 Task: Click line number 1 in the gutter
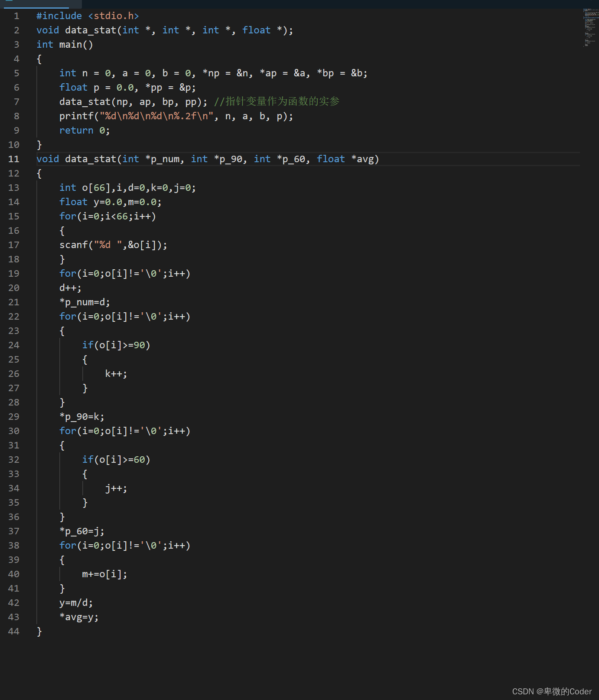(x=16, y=16)
